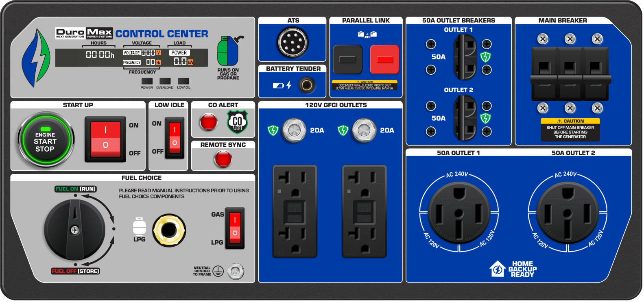
Task: Push the Remote Sync red button
Action: [x=223, y=159]
